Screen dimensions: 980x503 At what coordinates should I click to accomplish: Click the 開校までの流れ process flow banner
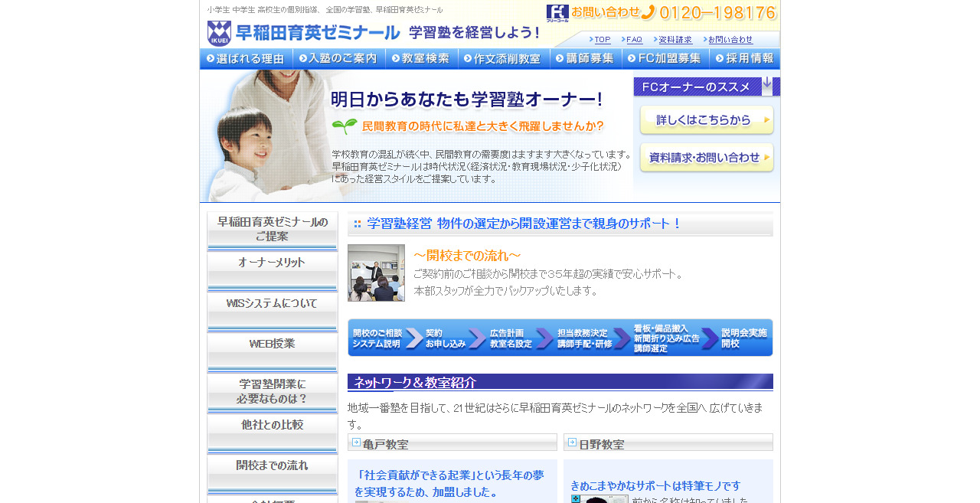tap(560, 338)
